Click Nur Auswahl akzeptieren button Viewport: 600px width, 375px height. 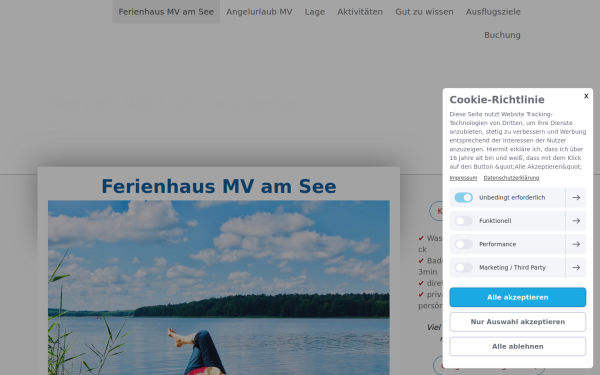[517, 322]
